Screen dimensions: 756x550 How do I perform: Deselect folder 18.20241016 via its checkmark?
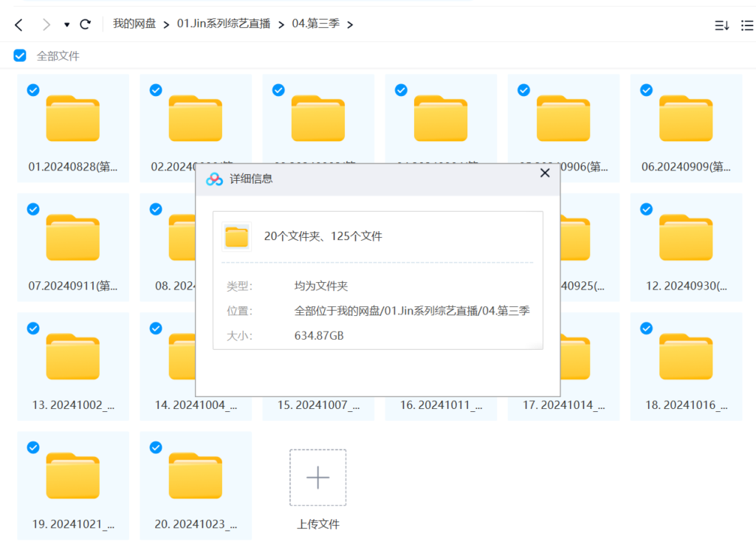(646, 328)
